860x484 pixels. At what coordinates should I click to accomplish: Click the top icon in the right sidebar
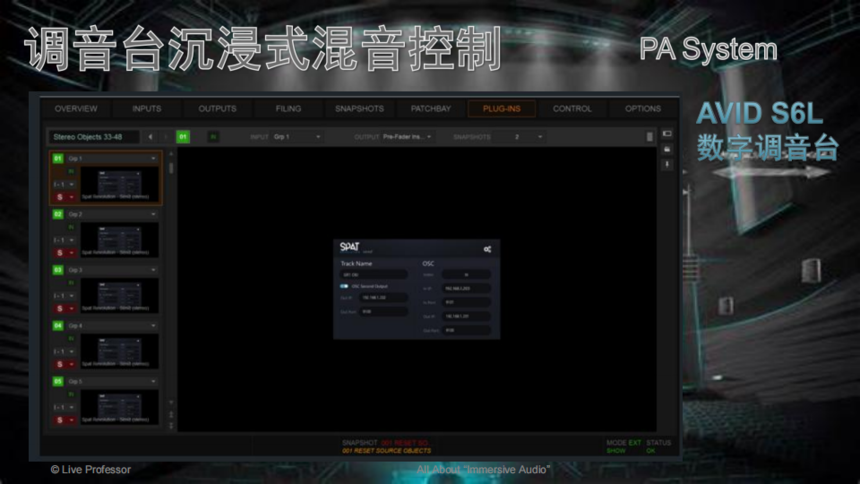coord(667,133)
